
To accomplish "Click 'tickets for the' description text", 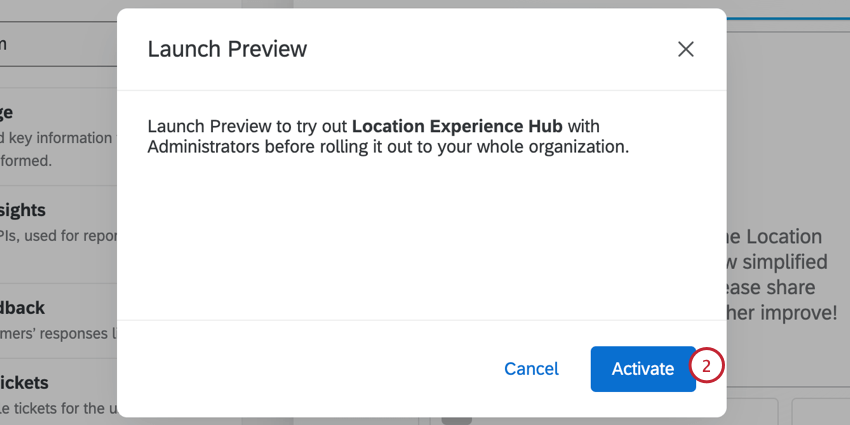I will pos(60,407).
